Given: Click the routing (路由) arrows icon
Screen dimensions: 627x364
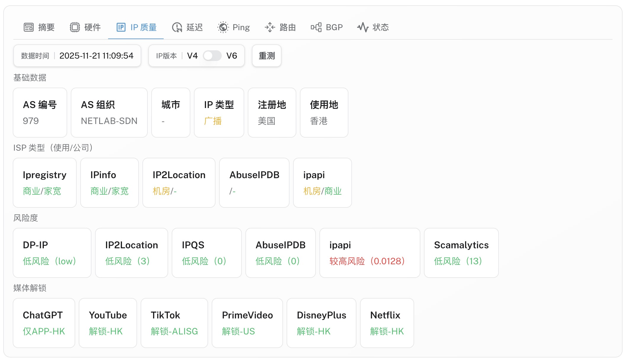Looking at the screenshot, I should click(270, 27).
